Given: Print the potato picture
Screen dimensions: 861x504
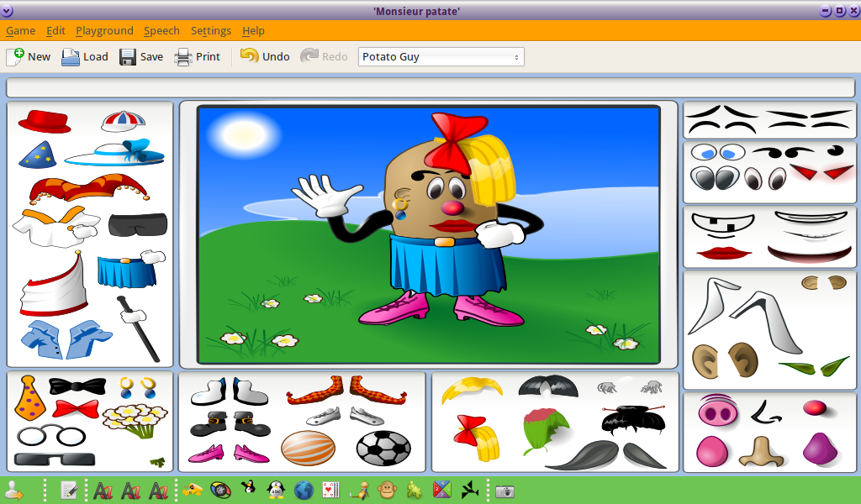Looking at the screenshot, I should [x=197, y=56].
